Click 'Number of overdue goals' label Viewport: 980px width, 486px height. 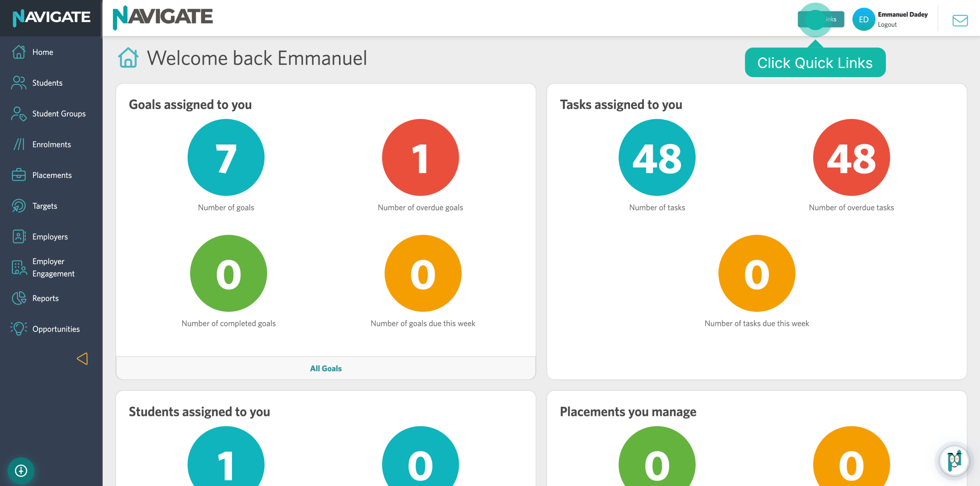pos(420,208)
